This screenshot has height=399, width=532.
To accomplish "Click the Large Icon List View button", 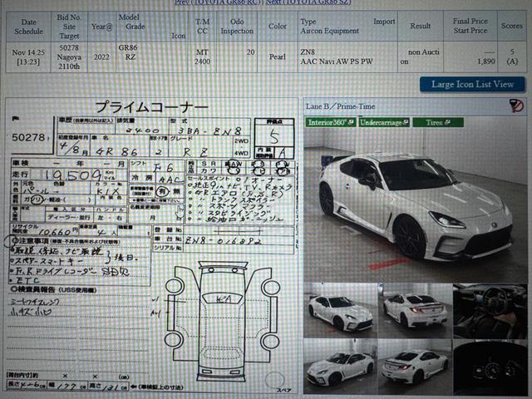I will point(472,85).
